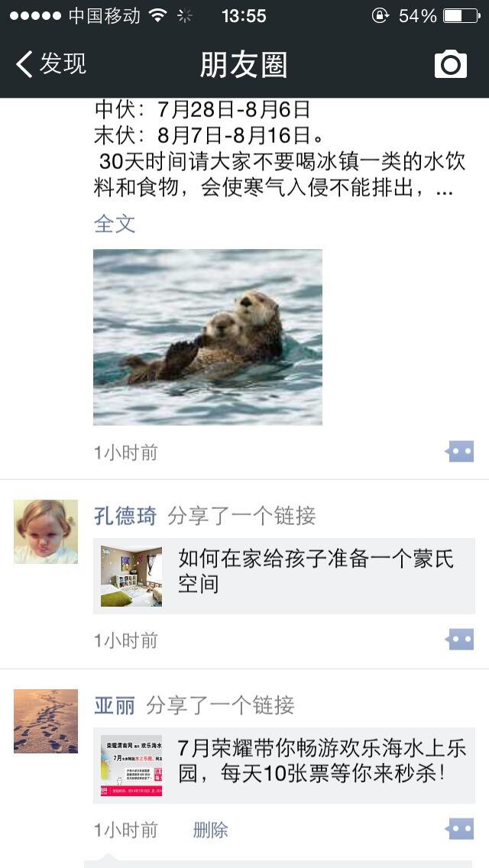Open comment menu icon for 孔德琦's post
The height and width of the screenshot is (868, 489).
pyautogui.click(x=459, y=640)
